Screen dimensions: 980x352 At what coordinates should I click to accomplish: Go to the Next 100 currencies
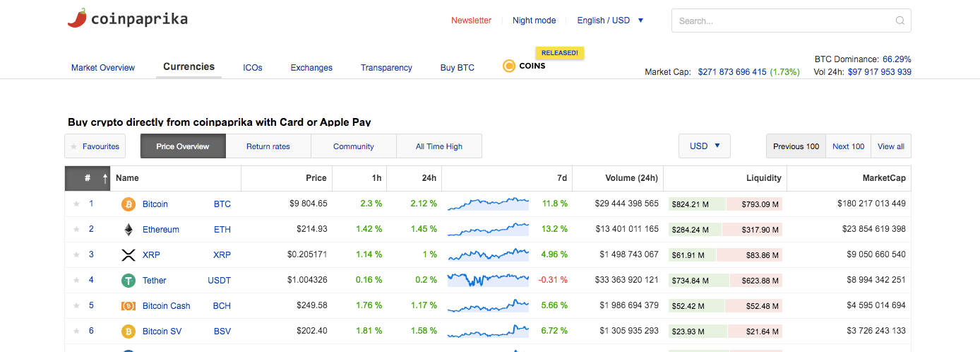click(848, 146)
